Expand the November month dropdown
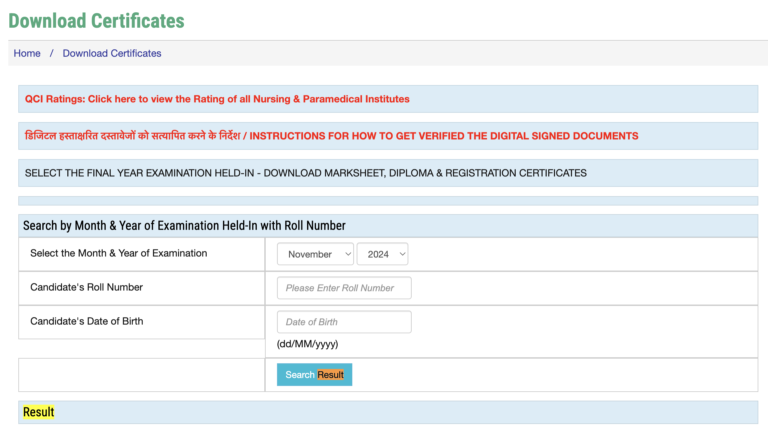 (x=315, y=254)
